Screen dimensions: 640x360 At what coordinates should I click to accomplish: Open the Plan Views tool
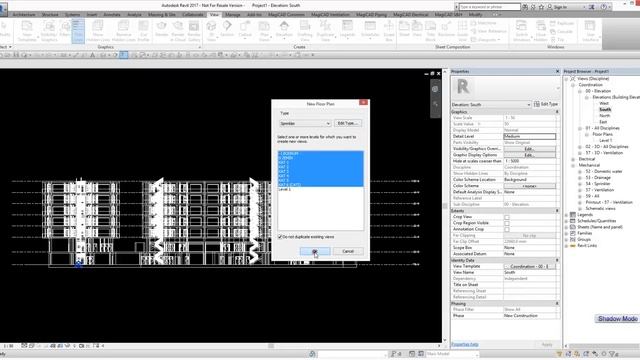(x=264, y=31)
